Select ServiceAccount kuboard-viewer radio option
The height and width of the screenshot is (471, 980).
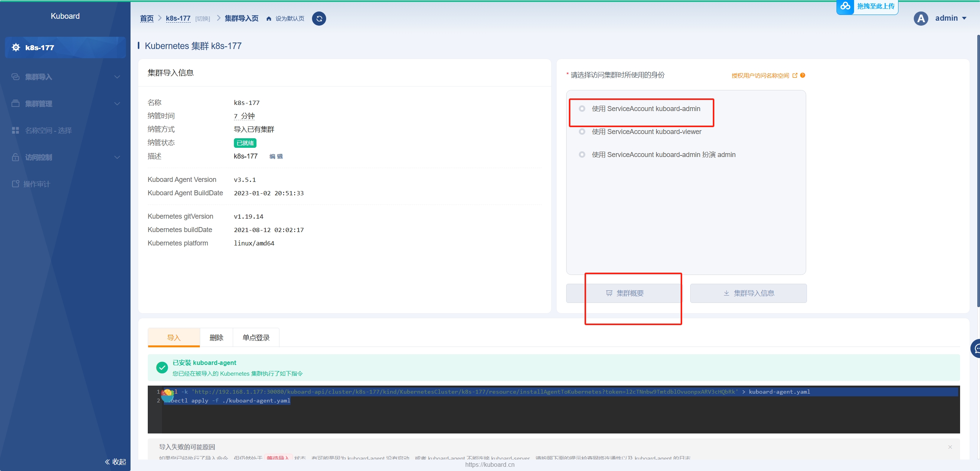point(582,132)
